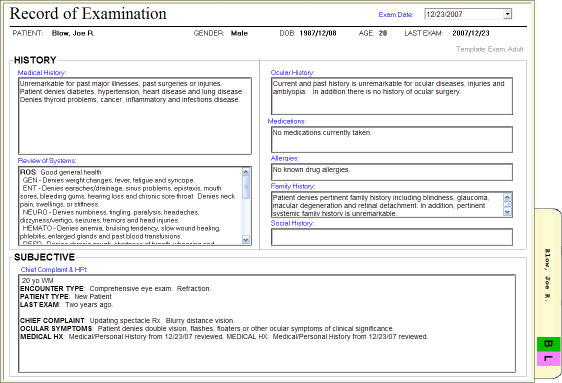The height and width of the screenshot is (383, 562).
Task: Click the 'CHIEF COMPLAINT' line text
Action: (x=127, y=321)
